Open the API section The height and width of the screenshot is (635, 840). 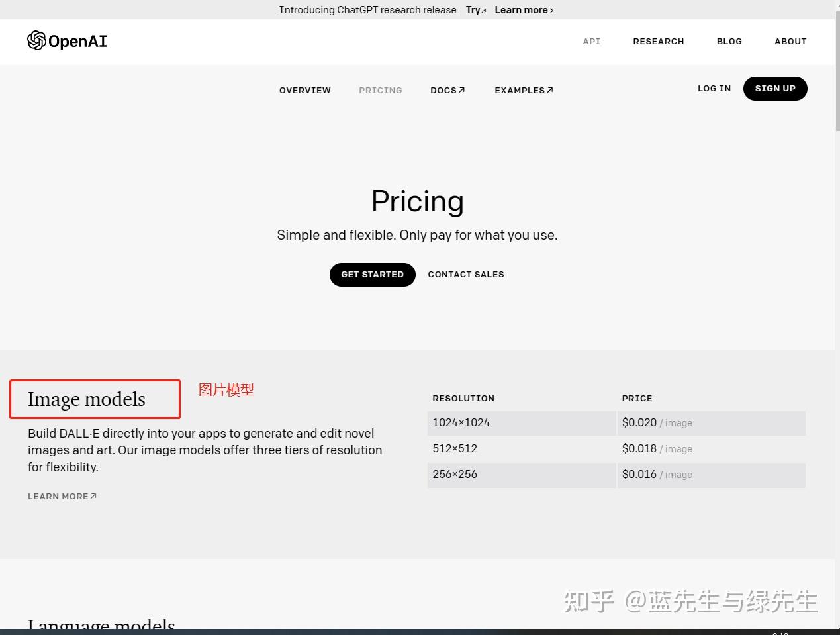point(591,41)
